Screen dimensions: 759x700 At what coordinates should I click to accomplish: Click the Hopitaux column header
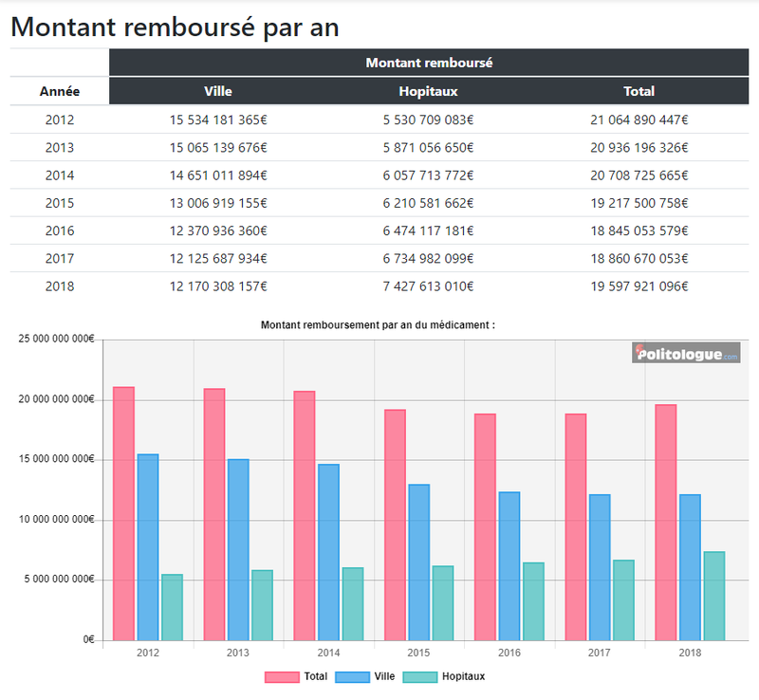pos(432,91)
